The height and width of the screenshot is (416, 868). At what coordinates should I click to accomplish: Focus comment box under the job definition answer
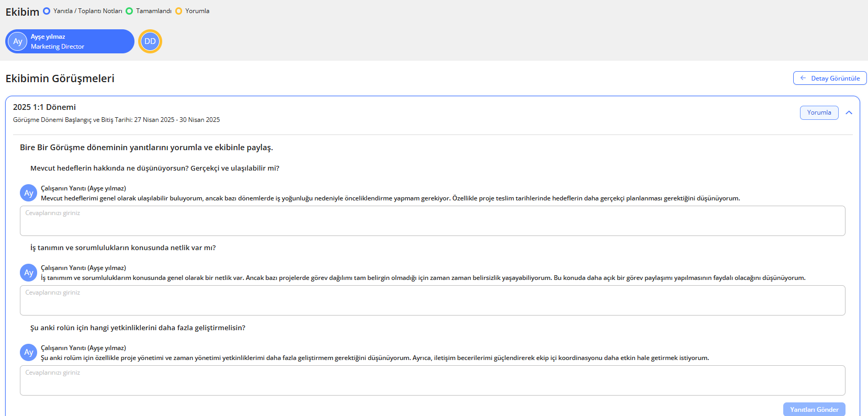coord(432,300)
